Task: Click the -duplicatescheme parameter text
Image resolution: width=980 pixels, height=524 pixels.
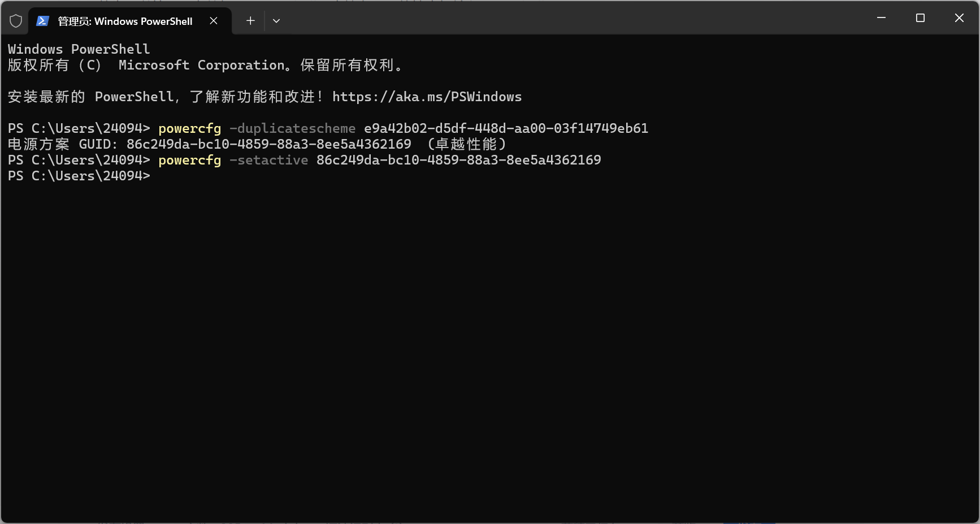Action: click(292, 128)
